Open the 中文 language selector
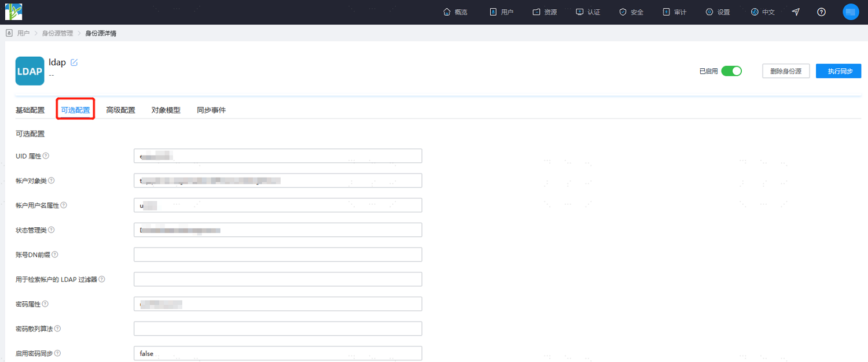This screenshot has width=868, height=362. tap(763, 12)
